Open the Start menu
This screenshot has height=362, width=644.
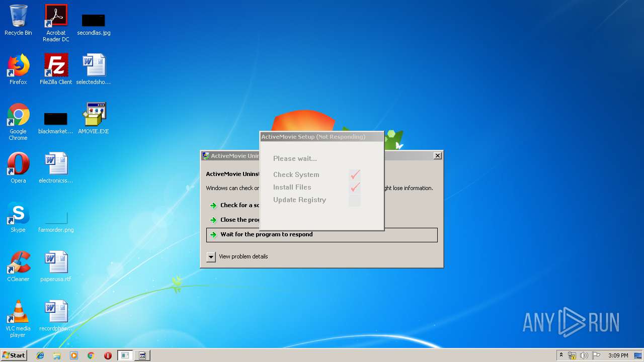14,355
